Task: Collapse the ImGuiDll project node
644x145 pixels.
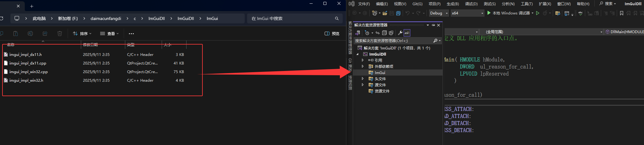Action: [357, 54]
